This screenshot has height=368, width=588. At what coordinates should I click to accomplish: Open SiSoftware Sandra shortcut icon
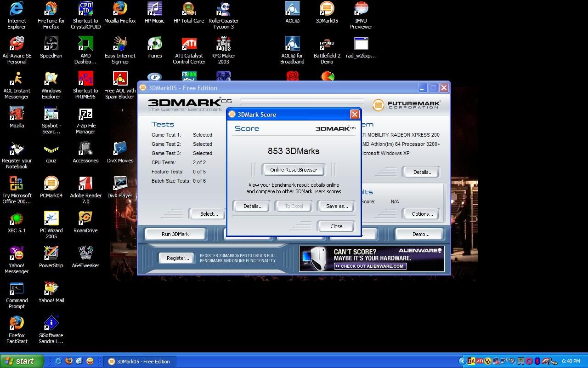(51, 330)
